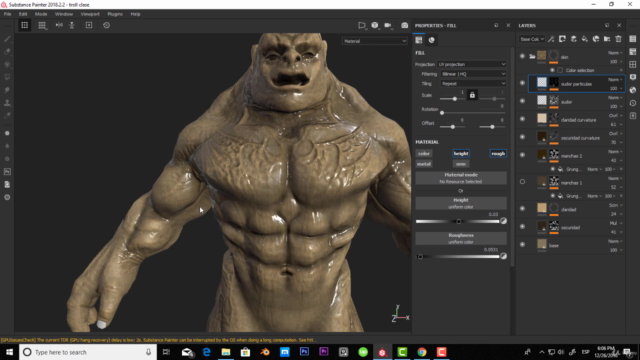This screenshot has height=360, width=640.
Task: Open the Edit menu
Action: click(x=23, y=14)
